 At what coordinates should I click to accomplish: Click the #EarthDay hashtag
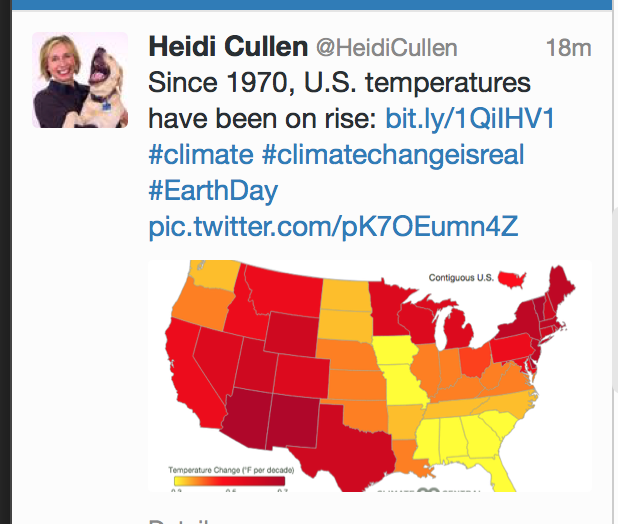click(x=213, y=190)
